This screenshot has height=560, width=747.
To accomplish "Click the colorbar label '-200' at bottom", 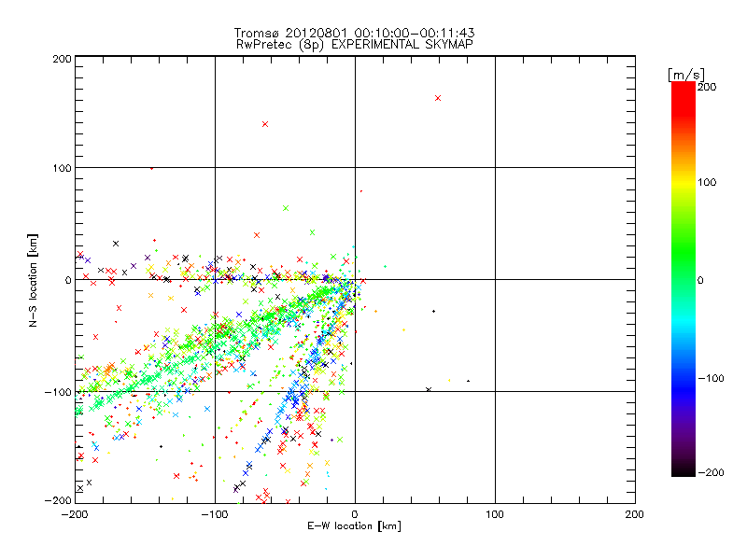I will click(x=711, y=472).
